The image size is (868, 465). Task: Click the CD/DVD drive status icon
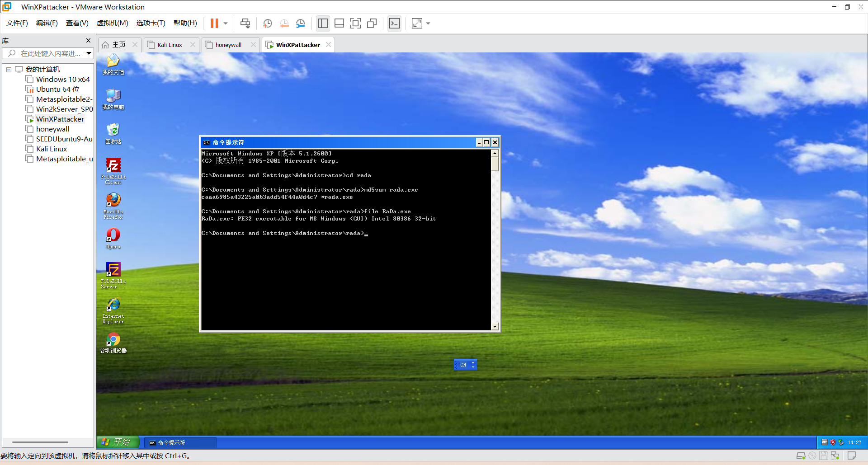(812, 456)
